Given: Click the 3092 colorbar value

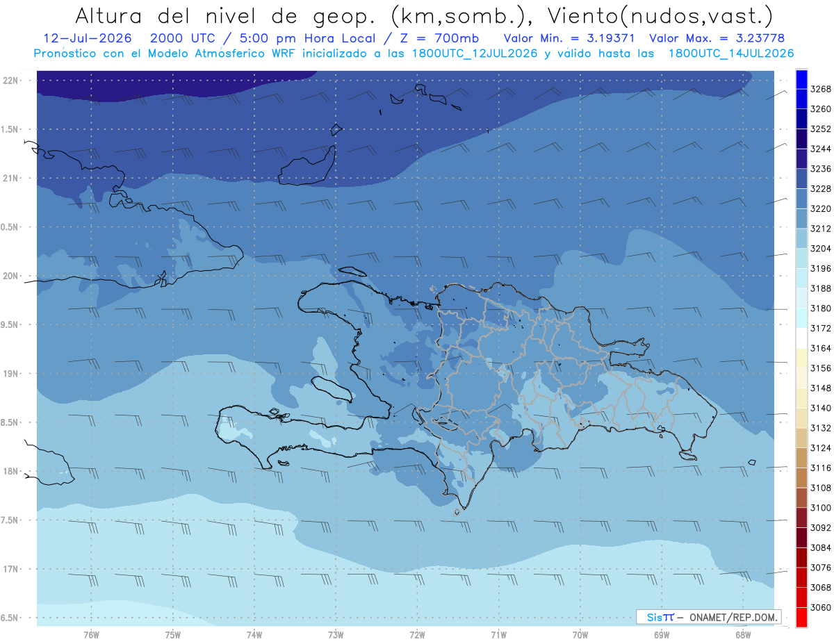Looking at the screenshot, I should (821, 528).
